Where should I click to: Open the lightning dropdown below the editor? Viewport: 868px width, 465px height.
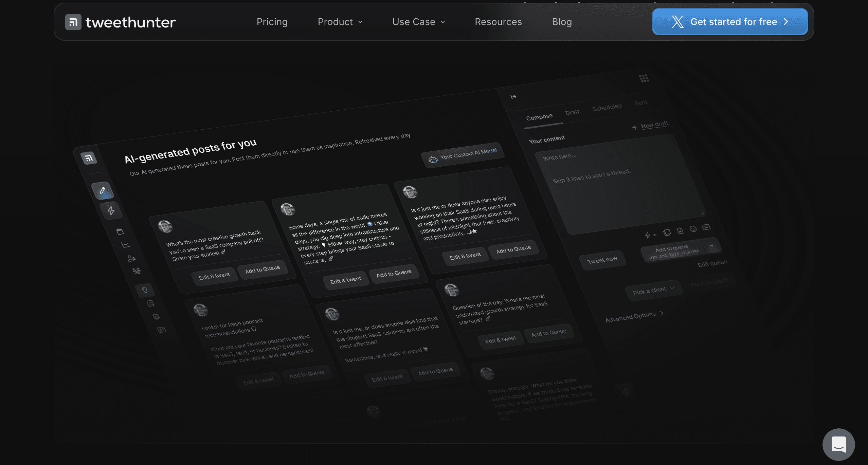tap(650, 235)
